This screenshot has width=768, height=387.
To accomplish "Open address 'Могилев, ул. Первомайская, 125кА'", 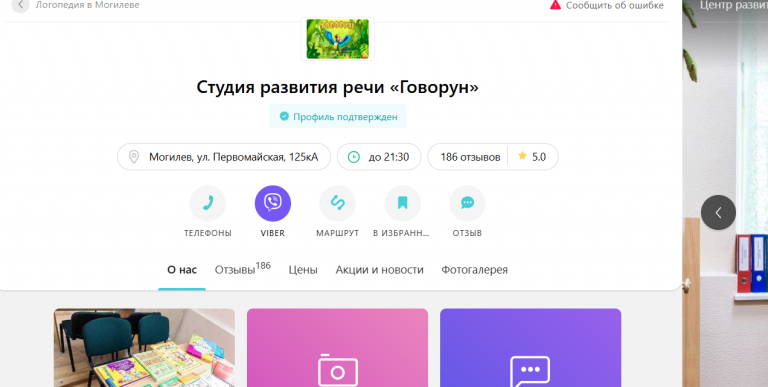I will pyautogui.click(x=234, y=157).
